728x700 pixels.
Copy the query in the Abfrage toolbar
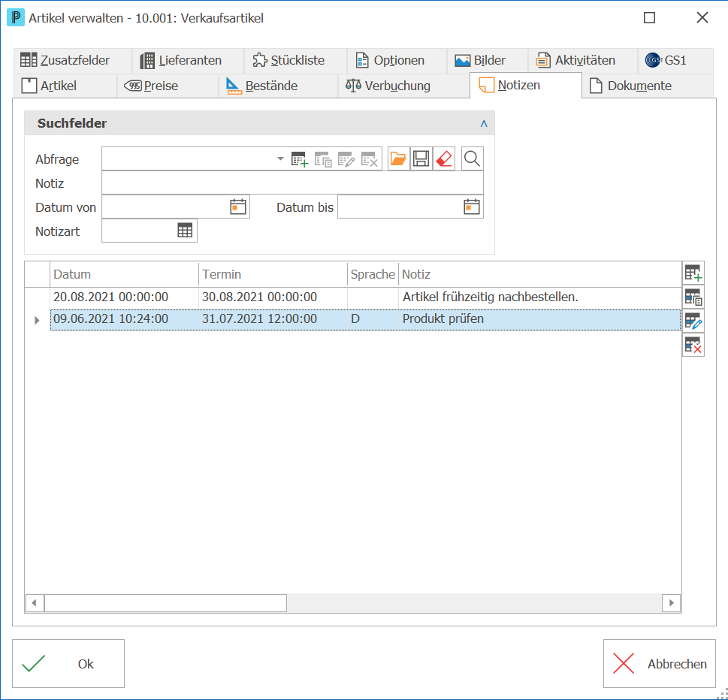coord(323,159)
